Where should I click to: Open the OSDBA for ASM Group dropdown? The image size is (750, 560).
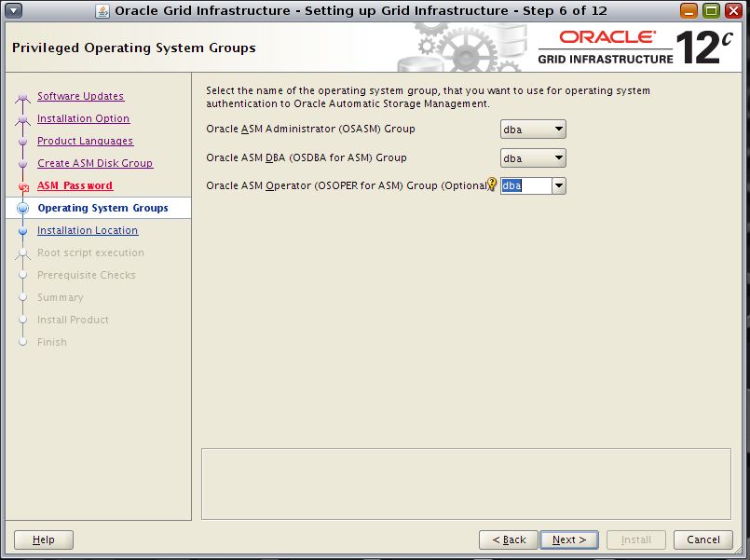point(533,157)
